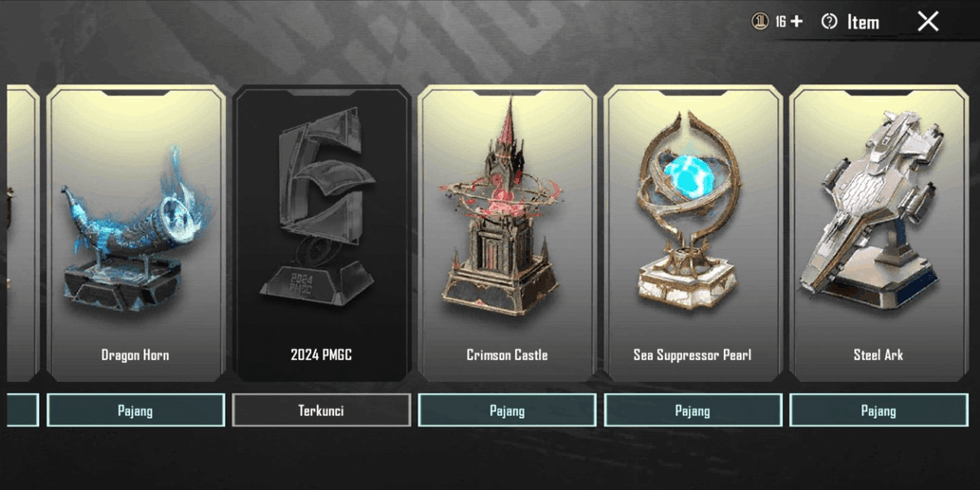Display Crimson Castle with its Pajang button
Screen dimensions: 980x490
click(x=507, y=410)
